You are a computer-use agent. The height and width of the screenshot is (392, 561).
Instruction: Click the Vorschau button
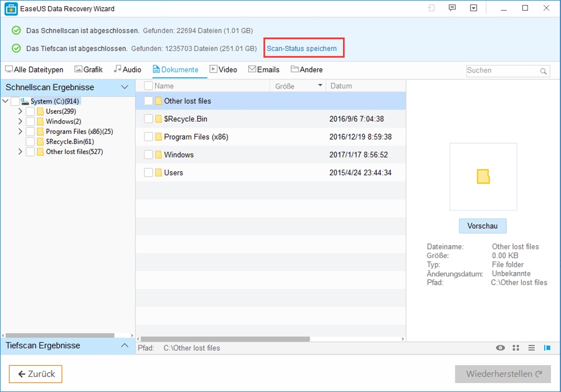(483, 226)
